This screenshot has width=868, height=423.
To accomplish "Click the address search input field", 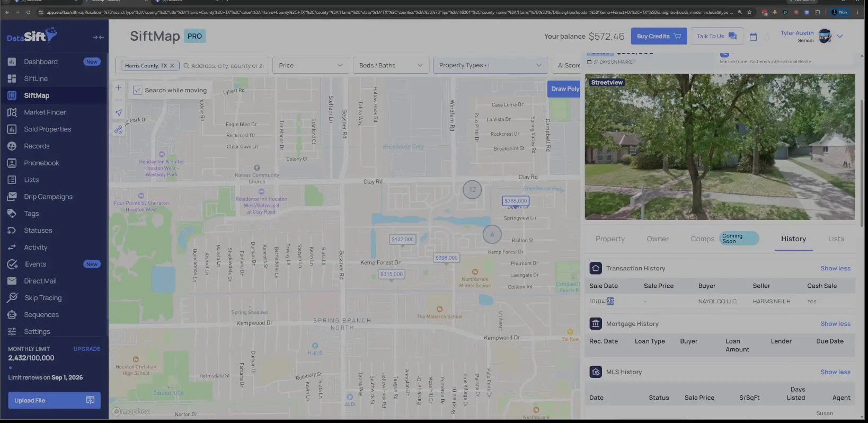I will pos(226,66).
